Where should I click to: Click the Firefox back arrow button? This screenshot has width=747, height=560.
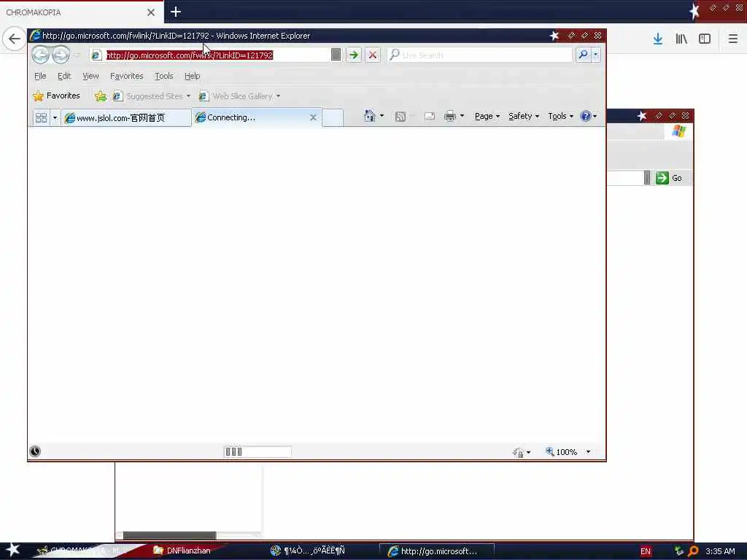point(15,39)
